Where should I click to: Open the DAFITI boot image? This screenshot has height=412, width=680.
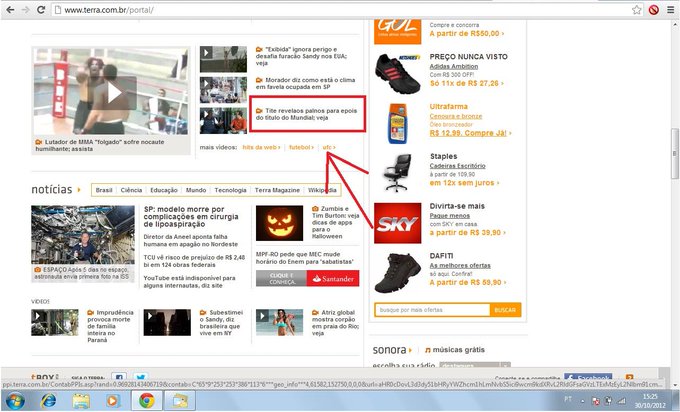click(397, 273)
